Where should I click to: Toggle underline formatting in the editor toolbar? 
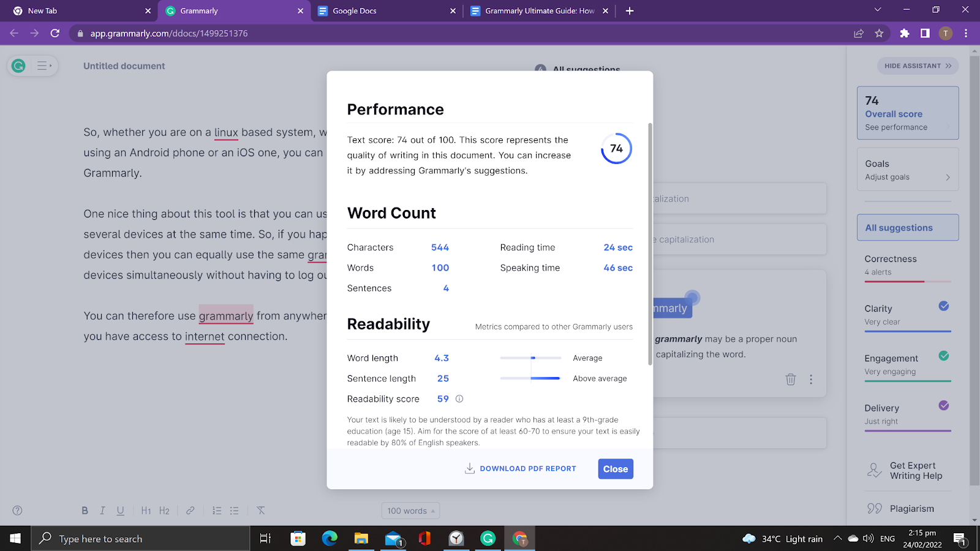coord(120,511)
